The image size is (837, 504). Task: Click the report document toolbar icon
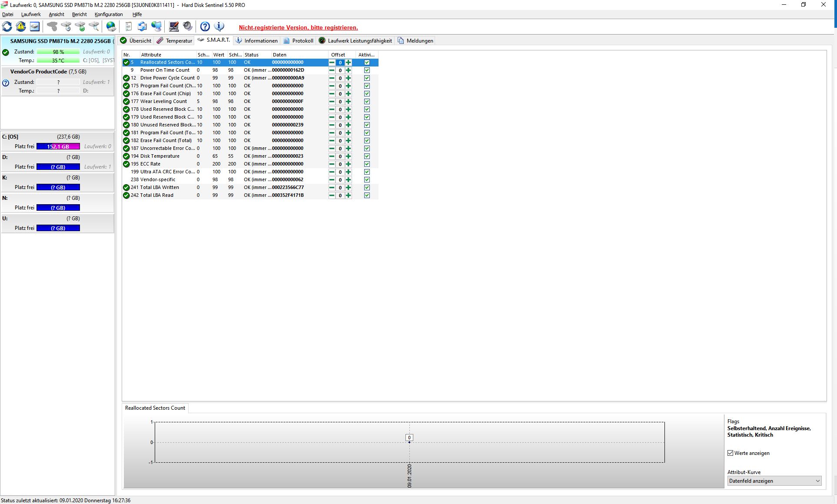(128, 27)
